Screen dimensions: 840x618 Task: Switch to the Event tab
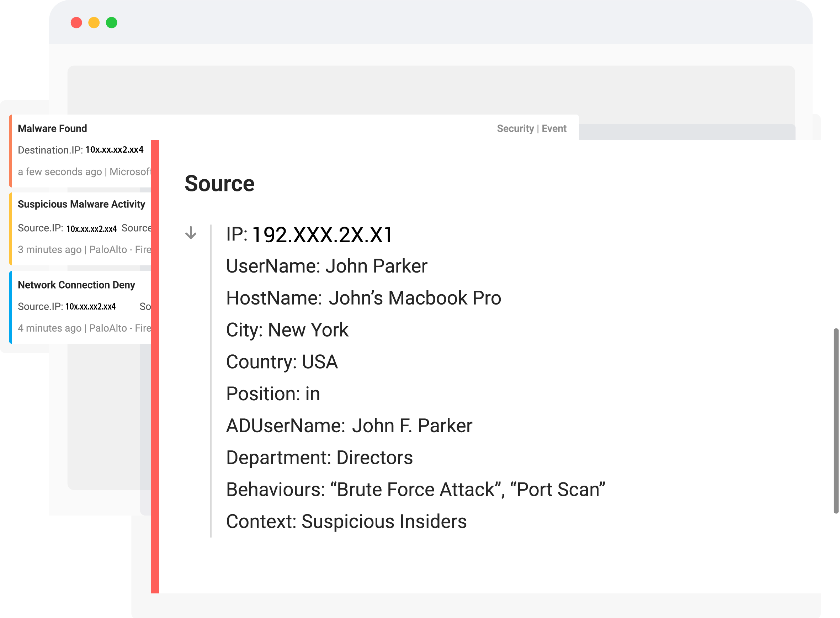tap(553, 128)
